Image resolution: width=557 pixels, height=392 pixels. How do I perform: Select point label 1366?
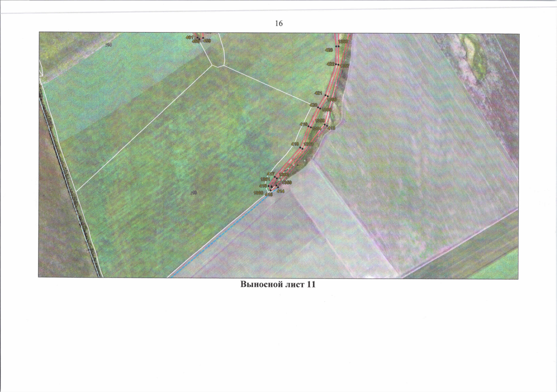332,99
